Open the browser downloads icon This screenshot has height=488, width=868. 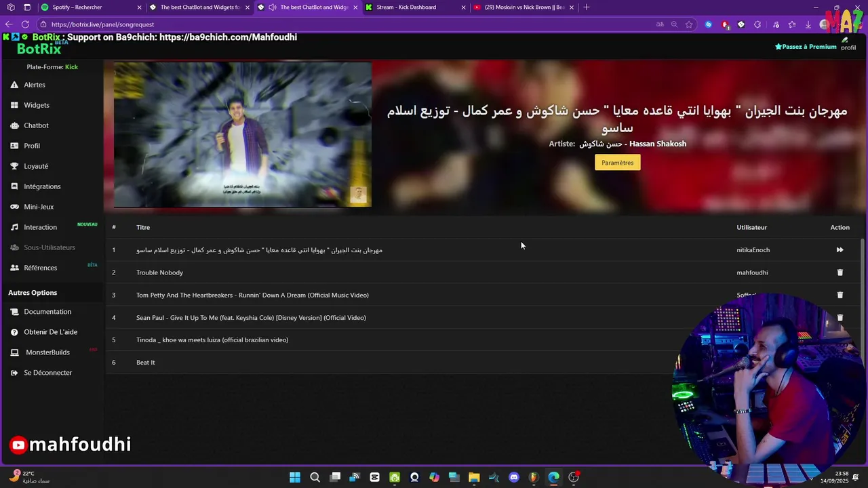808,24
